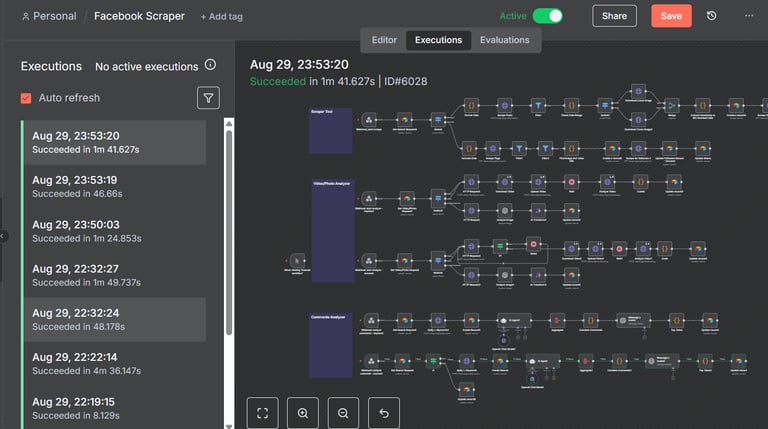Select the Comments Analyzer sticky note
This screenshot has width=768, height=429.
[x=330, y=346]
